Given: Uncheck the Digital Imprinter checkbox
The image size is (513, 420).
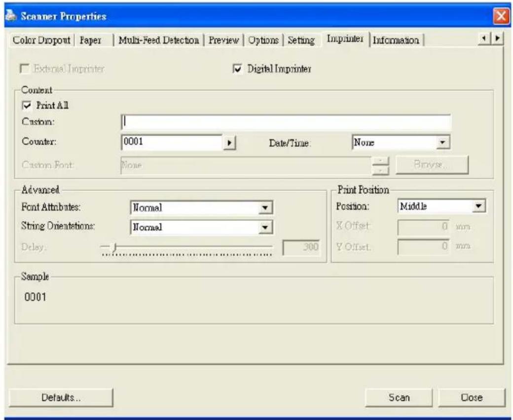Looking at the screenshot, I should pos(237,69).
